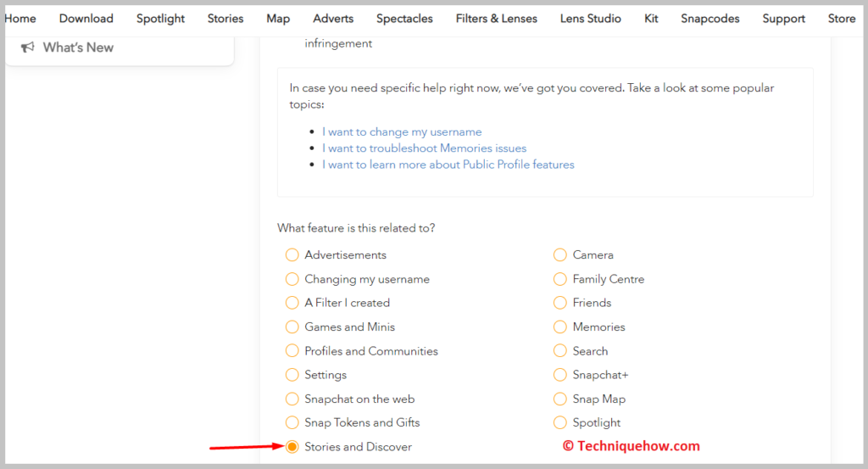Select Snap Tokens and Gifts option
Image resolution: width=868 pixels, height=469 pixels.
pyautogui.click(x=292, y=422)
